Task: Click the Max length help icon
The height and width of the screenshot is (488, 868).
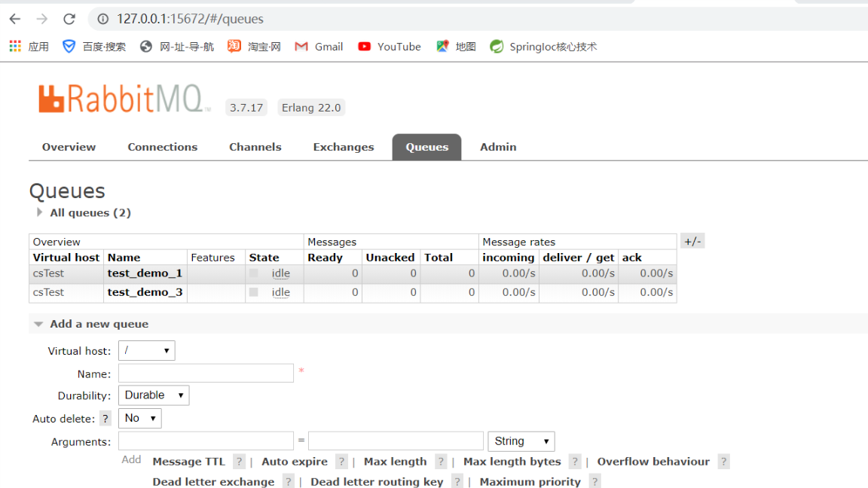Action: click(441, 462)
